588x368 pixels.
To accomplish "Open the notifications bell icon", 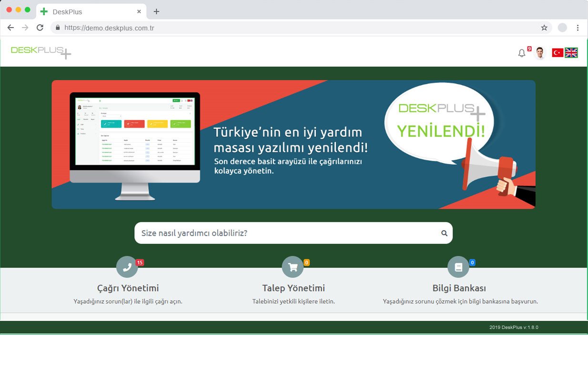I will click(522, 53).
